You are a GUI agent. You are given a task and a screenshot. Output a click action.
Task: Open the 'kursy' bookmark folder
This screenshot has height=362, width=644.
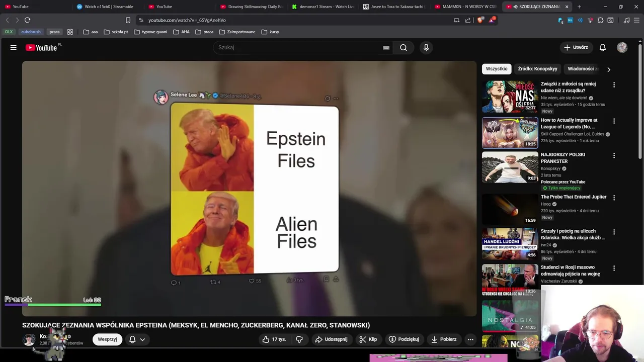click(x=270, y=32)
